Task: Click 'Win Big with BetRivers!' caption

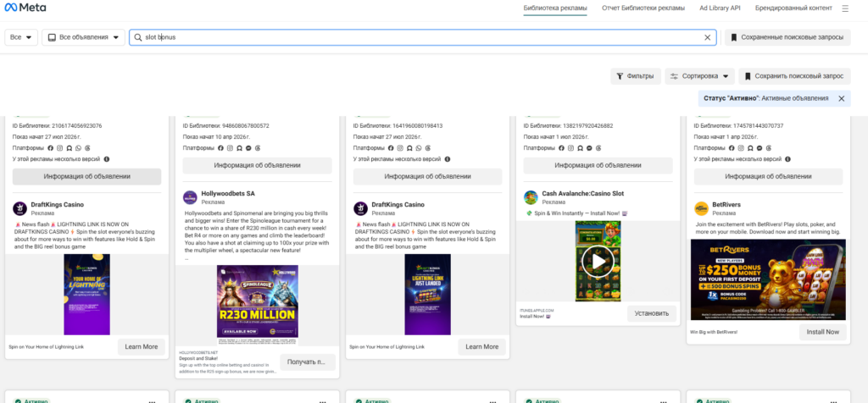Action: 714,332
